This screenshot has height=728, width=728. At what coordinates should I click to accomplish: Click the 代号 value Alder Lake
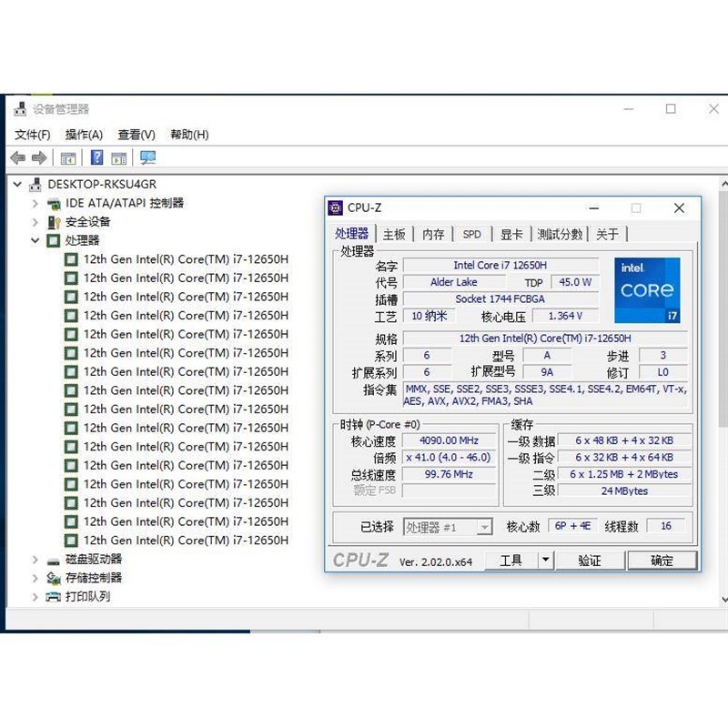tap(454, 282)
